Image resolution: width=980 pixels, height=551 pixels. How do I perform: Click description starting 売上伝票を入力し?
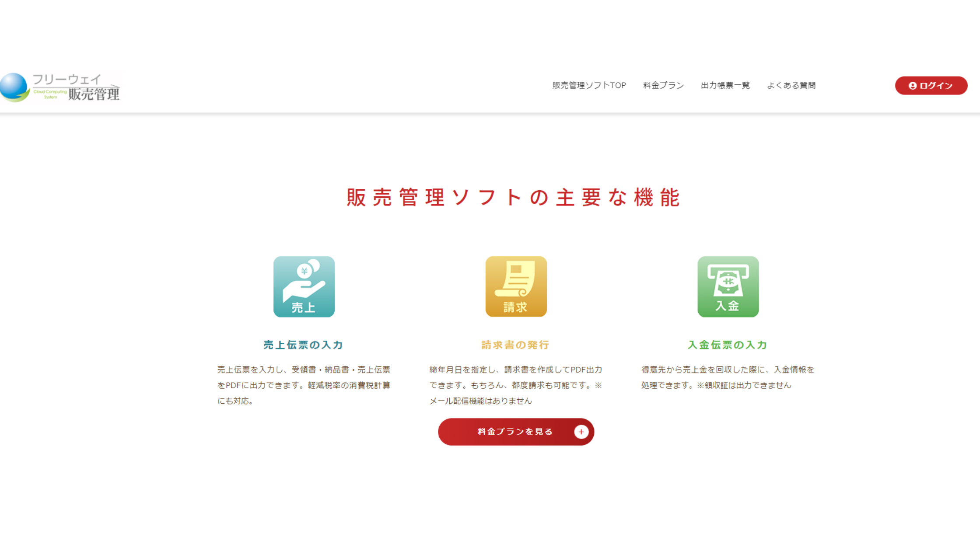[304, 385]
